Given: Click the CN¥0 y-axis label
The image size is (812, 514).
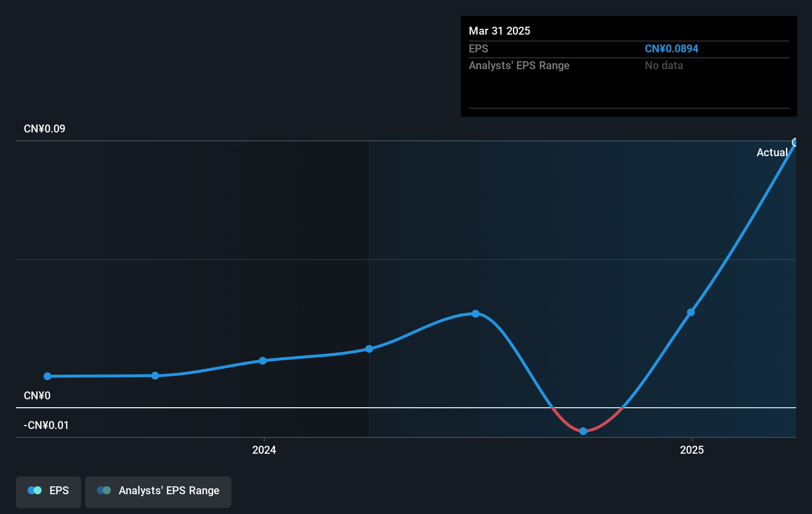Looking at the screenshot, I should [x=37, y=396].
